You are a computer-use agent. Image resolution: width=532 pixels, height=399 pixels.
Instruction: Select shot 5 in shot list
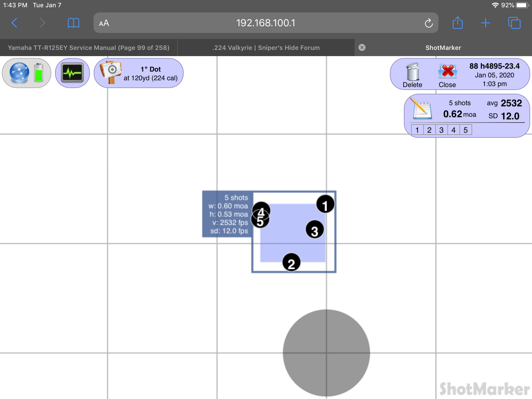[x=465, y=130]
